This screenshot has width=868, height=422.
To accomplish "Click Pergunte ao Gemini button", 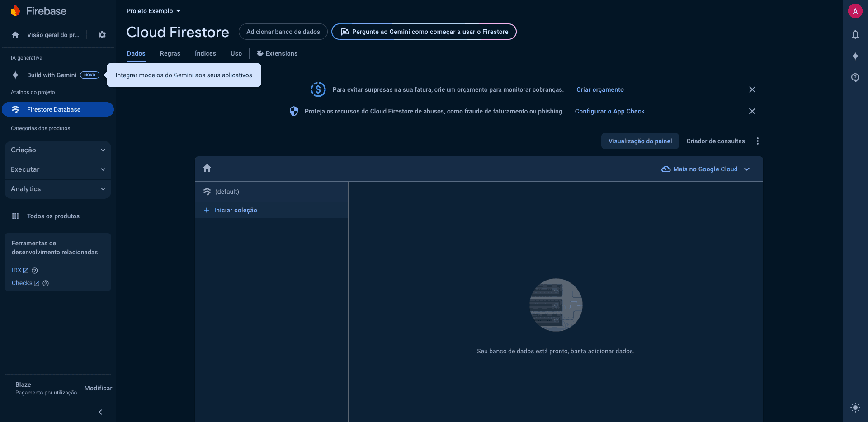I will pyautogui.click(x=424, y=32).
